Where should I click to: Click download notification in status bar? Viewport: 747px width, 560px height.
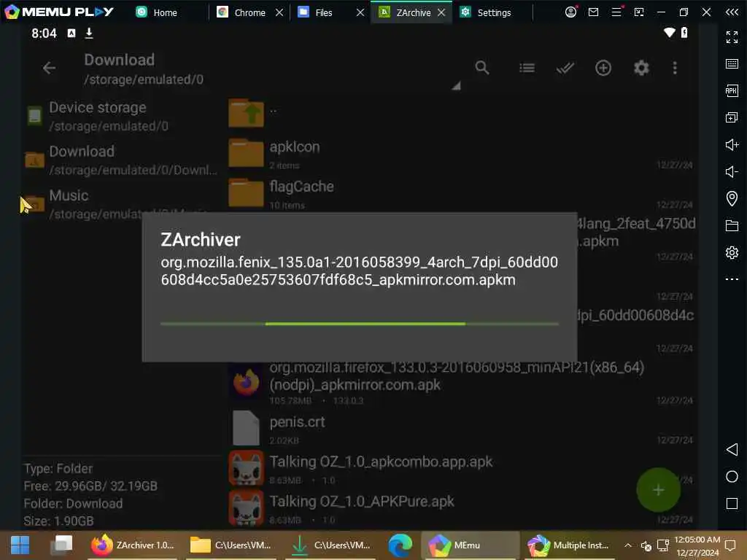click(x=89, y=33)
